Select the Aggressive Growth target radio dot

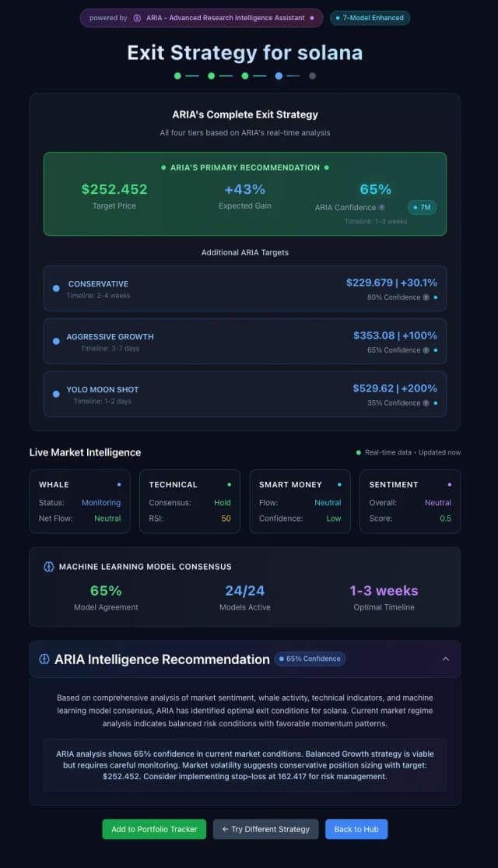[56, 342]
